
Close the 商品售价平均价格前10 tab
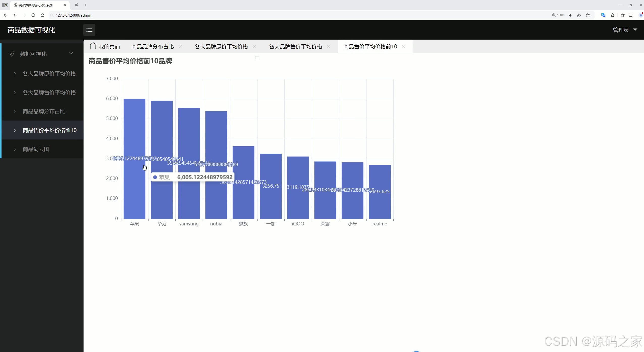point(404,47)
